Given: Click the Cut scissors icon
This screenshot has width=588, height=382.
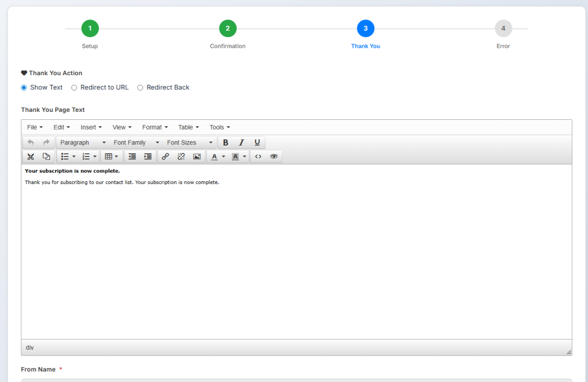Looking at the screenshot, I should [31, 157].
